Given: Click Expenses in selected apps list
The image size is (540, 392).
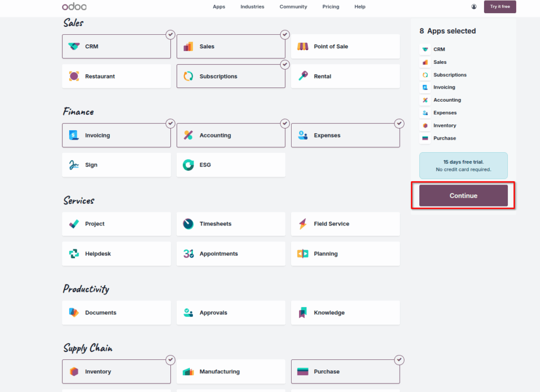Looking at the screenshot, I should pos(445,113).
